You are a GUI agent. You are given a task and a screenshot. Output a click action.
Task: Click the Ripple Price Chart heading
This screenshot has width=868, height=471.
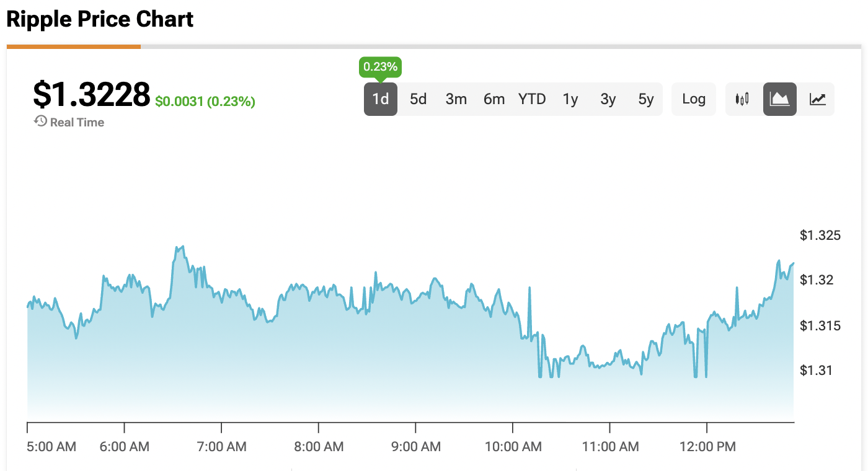tap(100, 19)
